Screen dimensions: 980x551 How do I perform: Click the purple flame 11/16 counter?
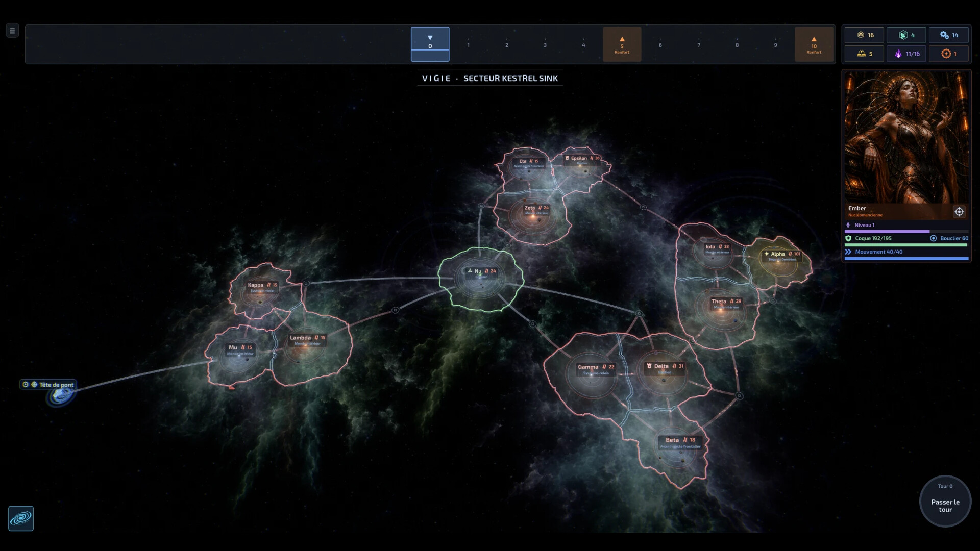pyautogui.click(x=906, y=54)
